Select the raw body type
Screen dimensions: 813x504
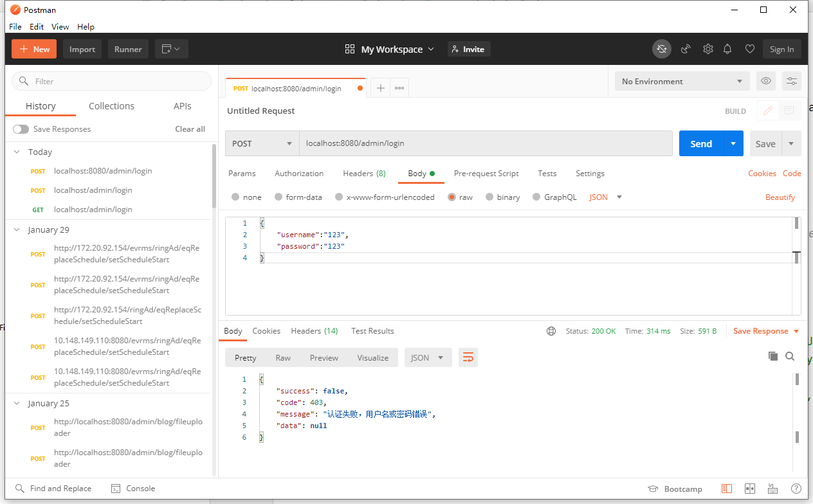(x=452, y=197)
